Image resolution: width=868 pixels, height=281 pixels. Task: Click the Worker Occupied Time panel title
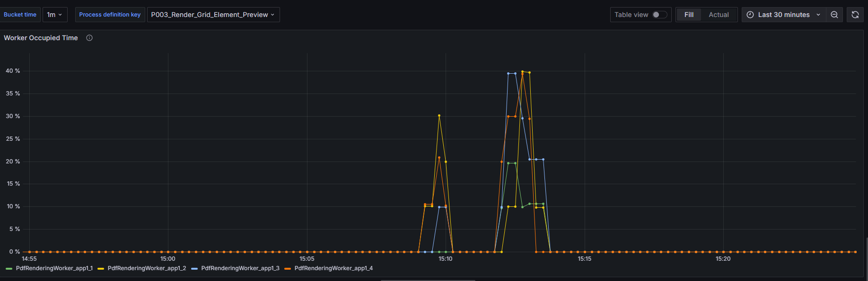tap(41, 38)
